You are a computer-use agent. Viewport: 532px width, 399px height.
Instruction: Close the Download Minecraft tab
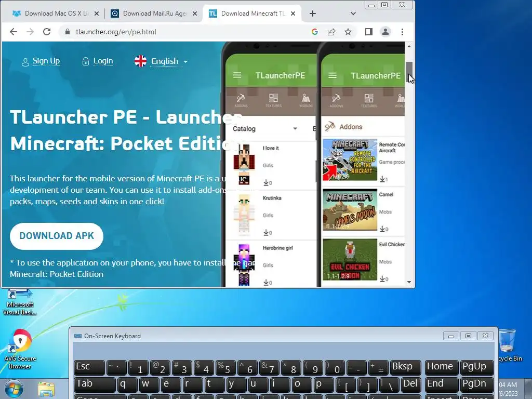pos(293,14)
